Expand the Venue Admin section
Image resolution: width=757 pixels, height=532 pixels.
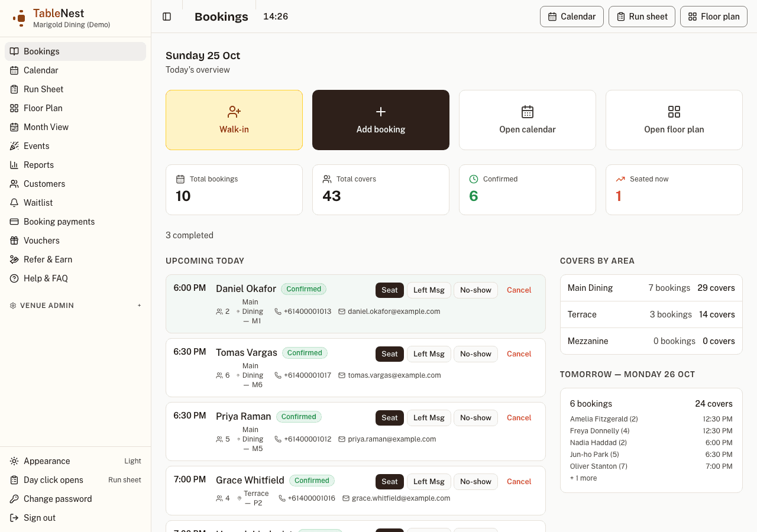pyautogui.click(x=75, y=306)
